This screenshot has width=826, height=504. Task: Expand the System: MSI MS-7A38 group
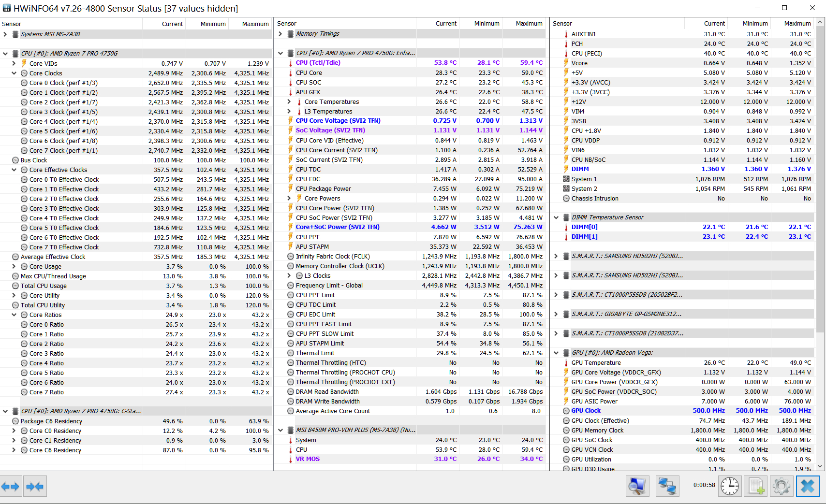click(5, 34)
